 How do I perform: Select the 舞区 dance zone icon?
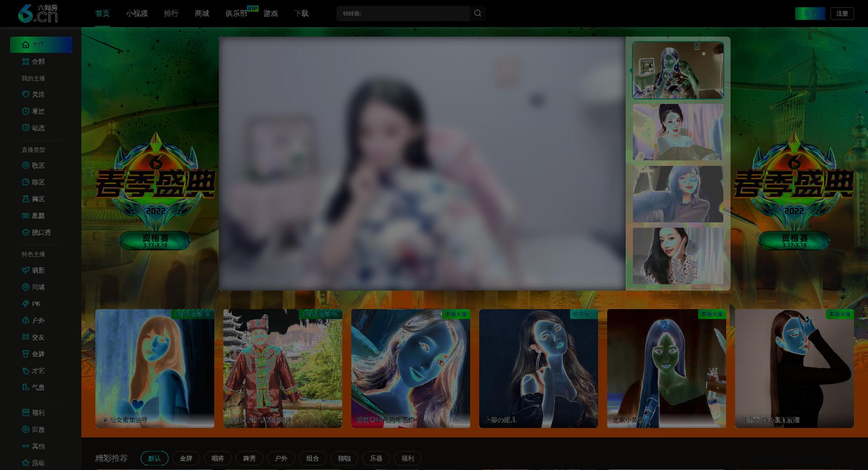[x=26, y=199]
